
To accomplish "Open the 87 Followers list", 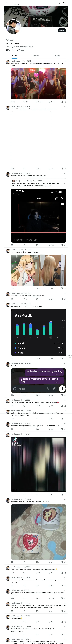I will click(21, 50).
